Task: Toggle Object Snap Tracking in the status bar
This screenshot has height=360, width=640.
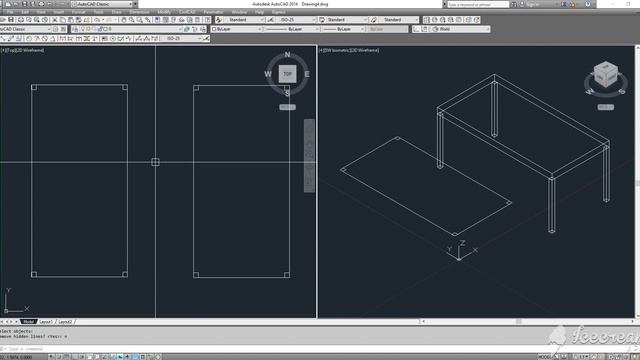Action: tap(104, 357)
